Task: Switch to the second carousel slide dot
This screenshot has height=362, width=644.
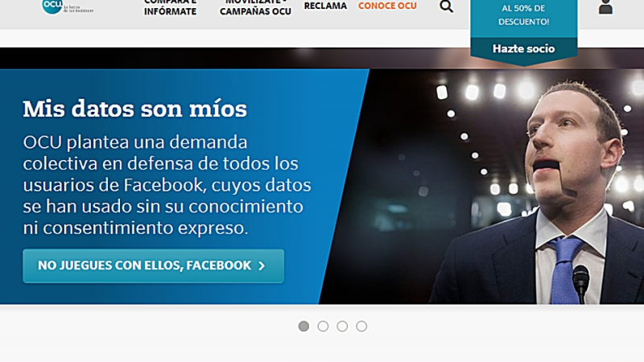Action: click(323, 327)
